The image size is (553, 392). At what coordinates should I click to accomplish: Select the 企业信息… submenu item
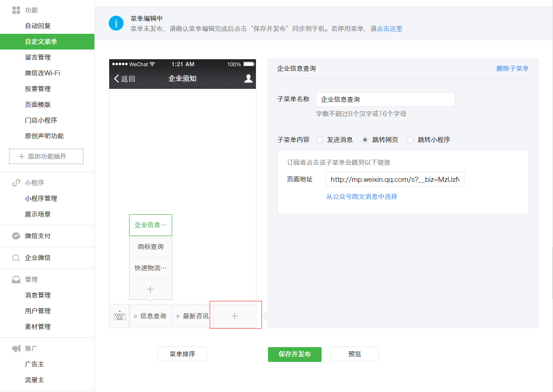150,225
